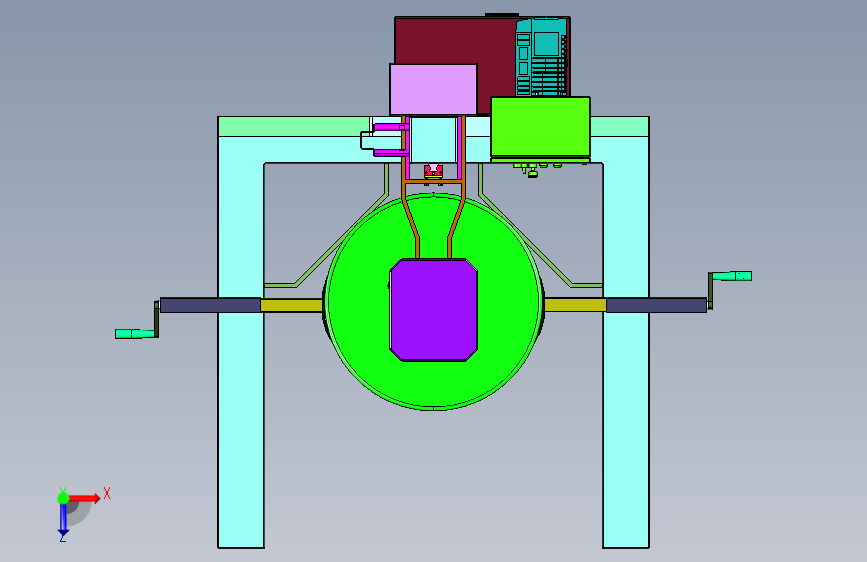Pick the right cyan frame leg
Viewport: 867px width, 562px height.
pyautogui.click(x=626, y=354)
